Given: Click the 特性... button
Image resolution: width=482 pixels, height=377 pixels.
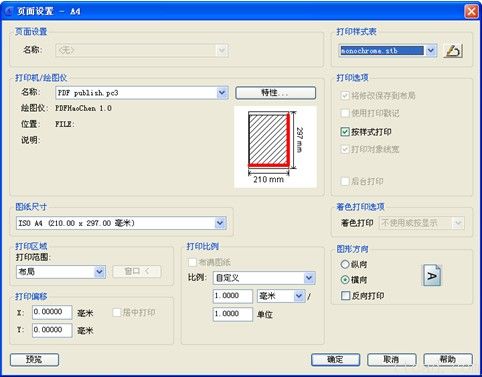Looking at the screenshot, I should click(275, 93).
